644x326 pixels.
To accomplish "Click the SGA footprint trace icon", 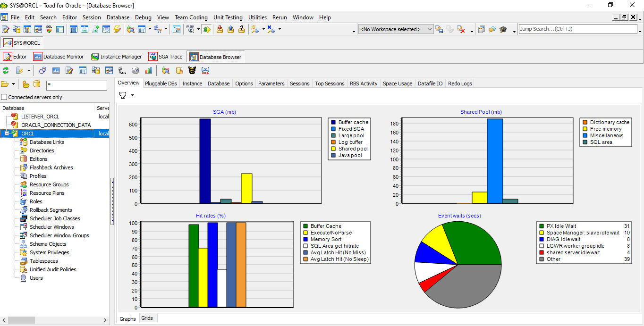I will [x=122, y=70].
